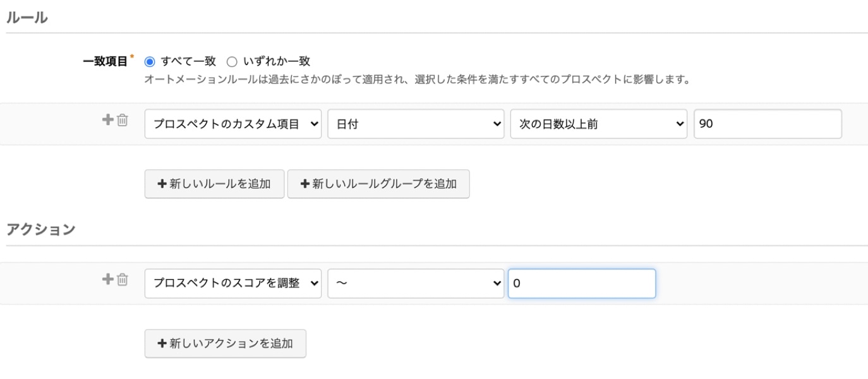Add a rule via plus icon in ルール row
This screenshot has width=868, height=379.
[107, 119]
